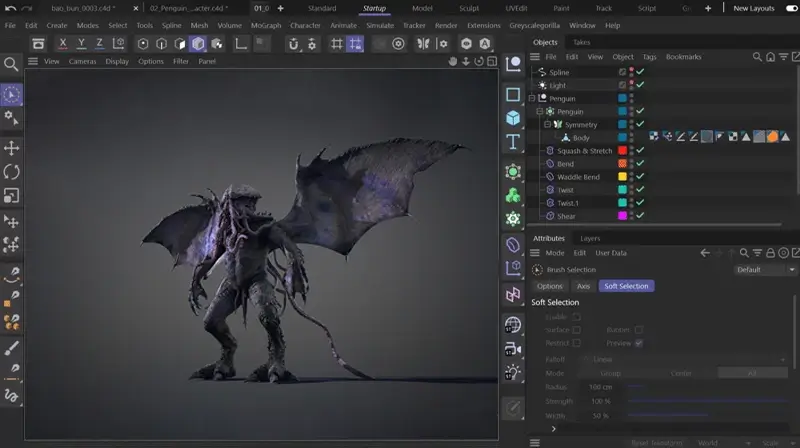Open the Default preset dropdown
Screen dimensions: 800x448
(x=764, y=270)
